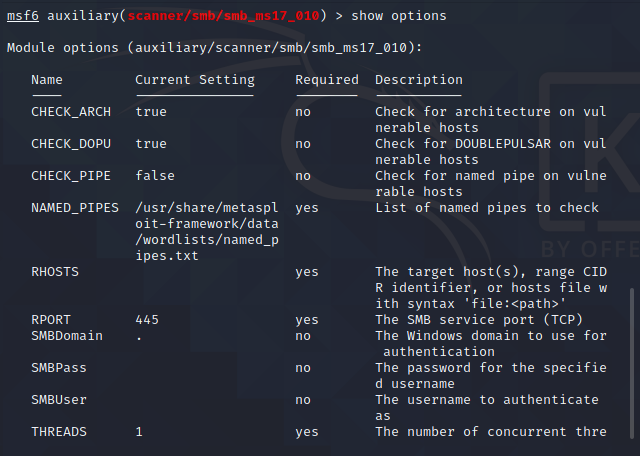This screenshot has width=640, height=456.
Task: Click the Current Setting column header
Action: click(195, 80)
